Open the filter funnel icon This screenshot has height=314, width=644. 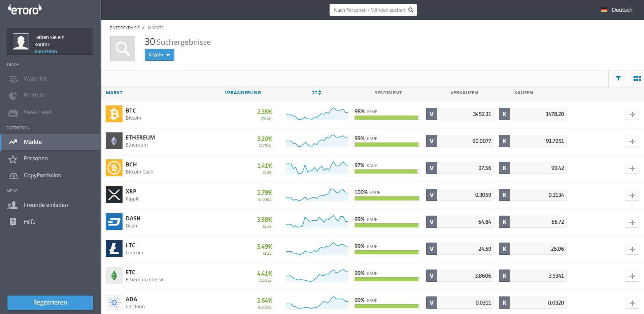tap(618, 78)
